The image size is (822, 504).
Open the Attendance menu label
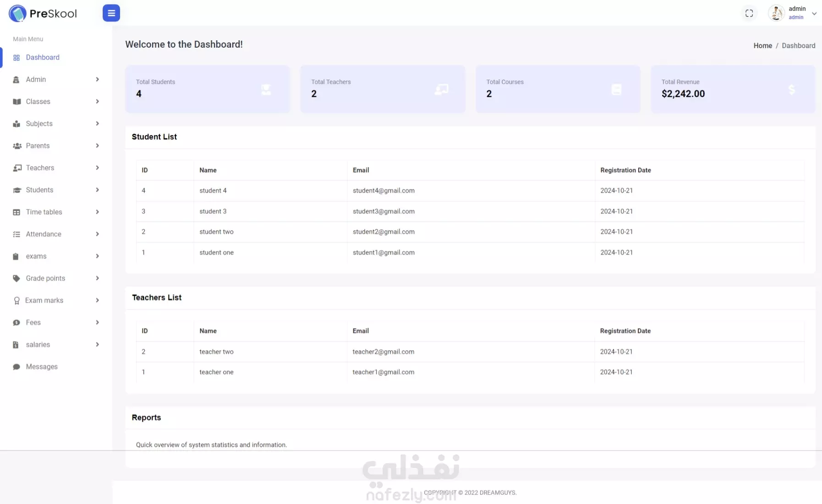[x=44, y=234]
